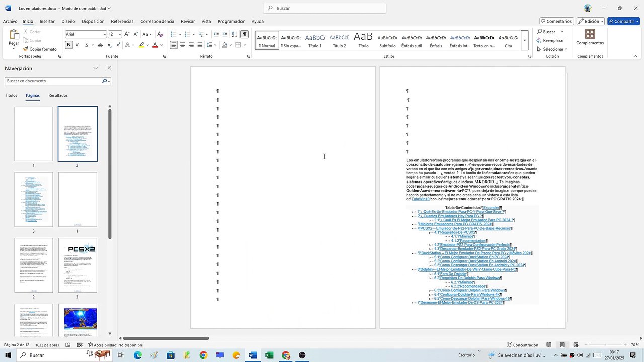644x362 pixels.
Task: Open the Seleccionar dropdown
Action: click(552, 49)
